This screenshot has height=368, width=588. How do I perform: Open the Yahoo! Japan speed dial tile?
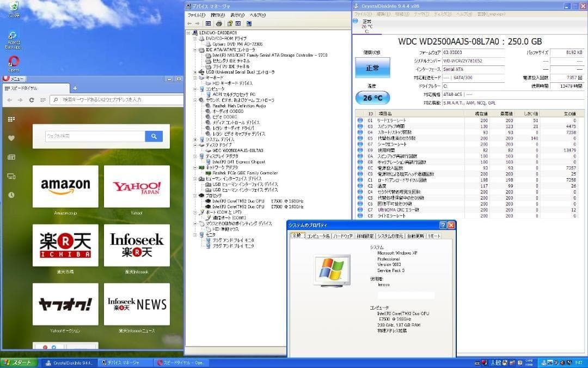point(137,186)
